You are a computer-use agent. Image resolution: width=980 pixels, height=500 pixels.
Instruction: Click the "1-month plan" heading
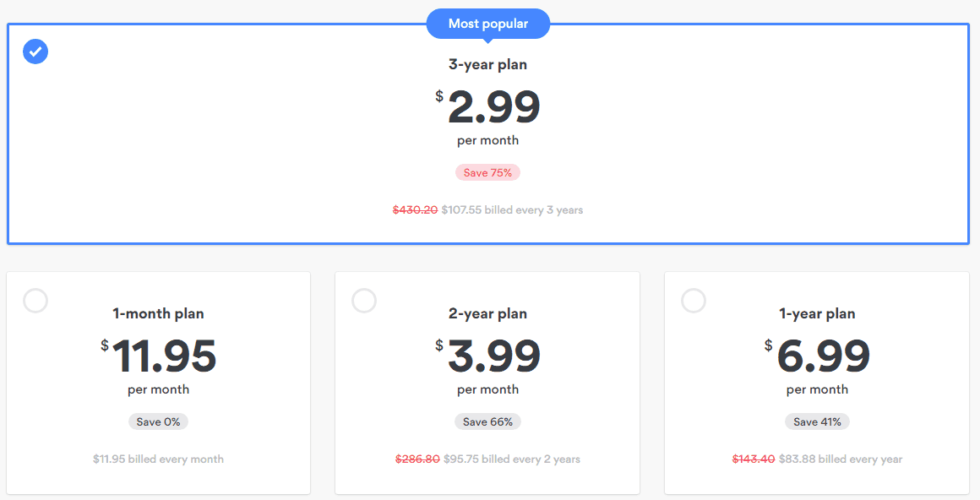point(158,313)
